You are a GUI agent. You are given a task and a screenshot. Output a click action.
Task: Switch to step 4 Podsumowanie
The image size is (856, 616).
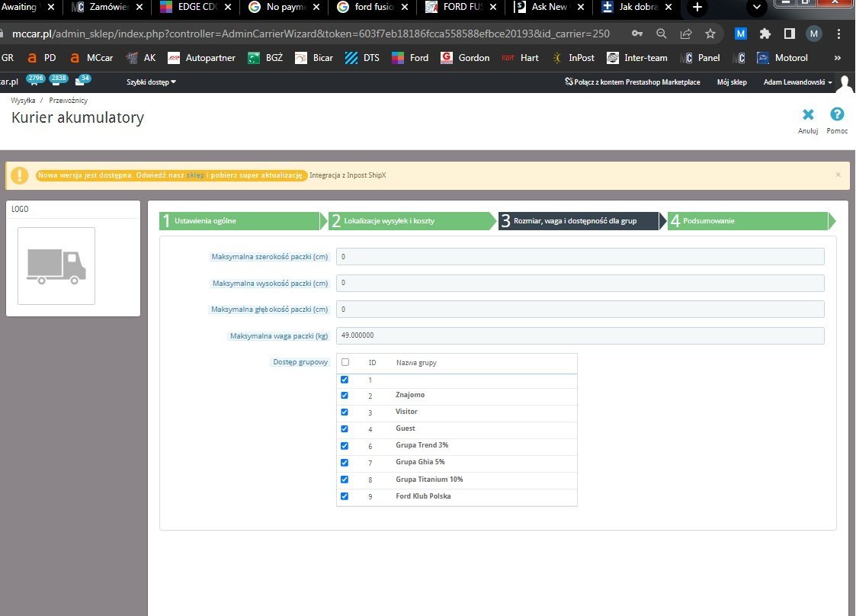tap(747, 221)
